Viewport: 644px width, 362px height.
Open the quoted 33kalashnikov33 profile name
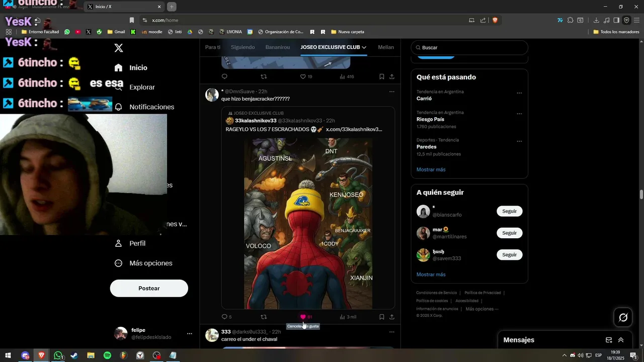(256, 121)
